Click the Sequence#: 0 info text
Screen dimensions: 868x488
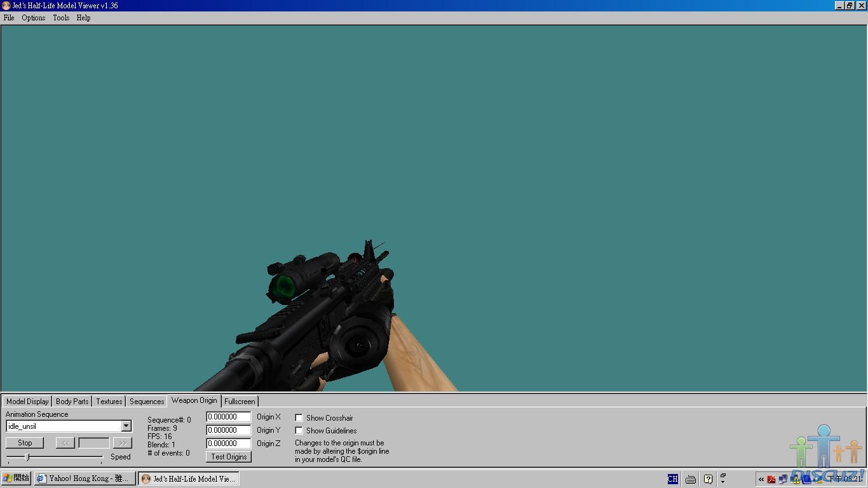coord(169,420)
